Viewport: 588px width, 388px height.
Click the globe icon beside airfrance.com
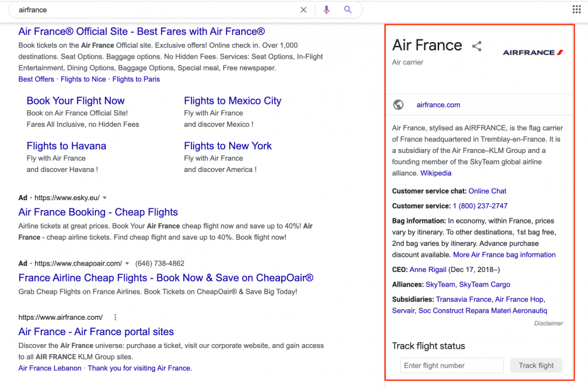(398, 104)
